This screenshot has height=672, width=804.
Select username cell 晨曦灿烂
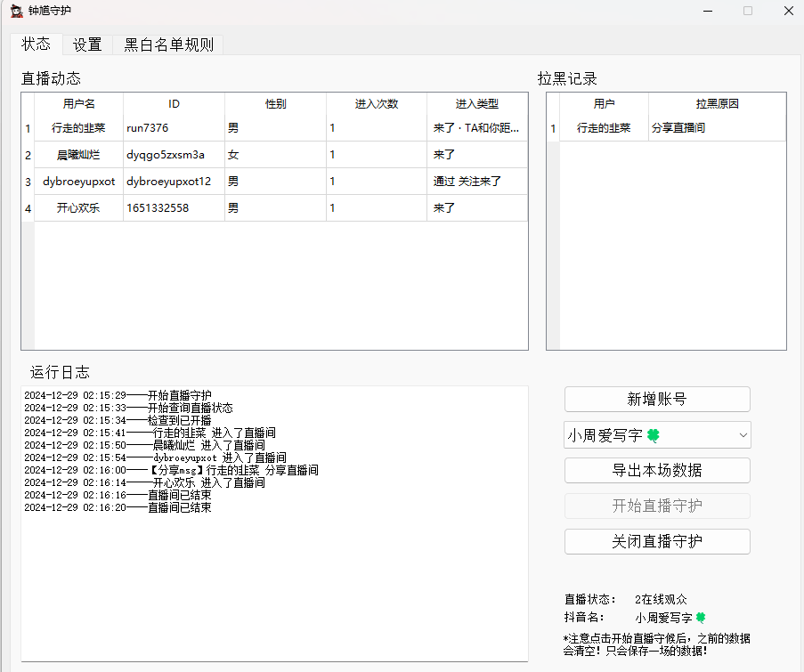pyautogui.click(x=79, y=154)
